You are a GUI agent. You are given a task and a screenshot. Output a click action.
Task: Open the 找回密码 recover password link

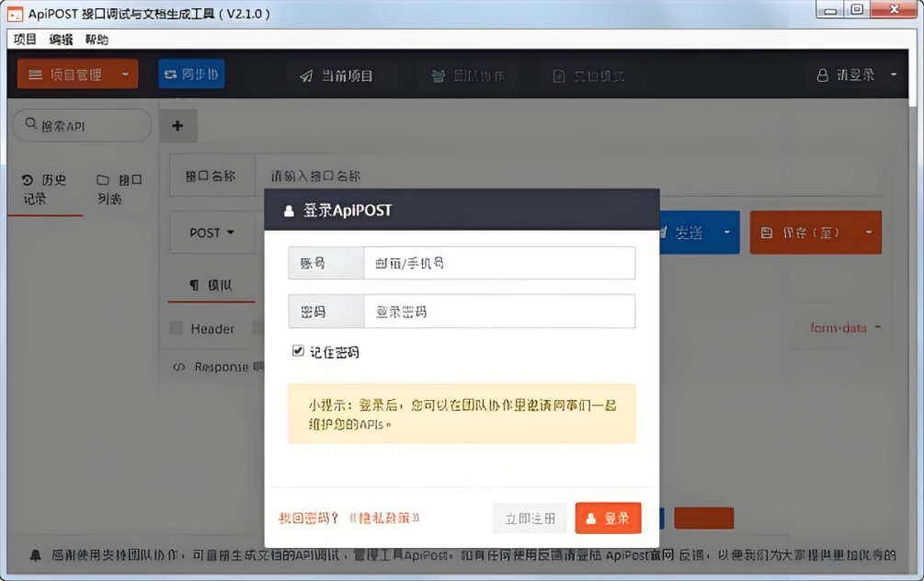pos(309,518)
